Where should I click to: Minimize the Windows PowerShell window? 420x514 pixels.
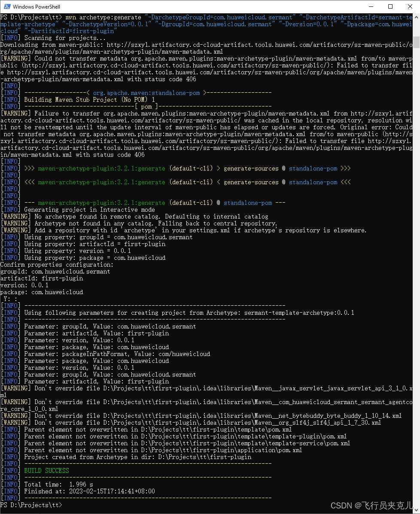pos(371,6)
